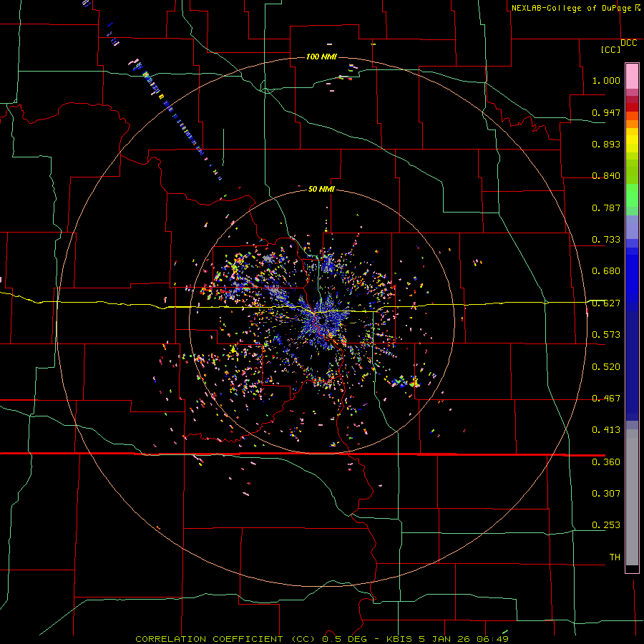Screen dimensions: 644x644
Task: Click the 0.787 legend value
Action: pyautogui.click(x=606, y=208)
